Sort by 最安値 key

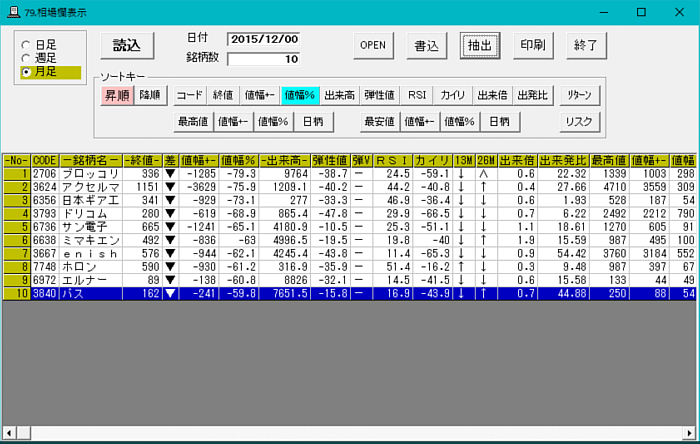[x=379, y=122]
